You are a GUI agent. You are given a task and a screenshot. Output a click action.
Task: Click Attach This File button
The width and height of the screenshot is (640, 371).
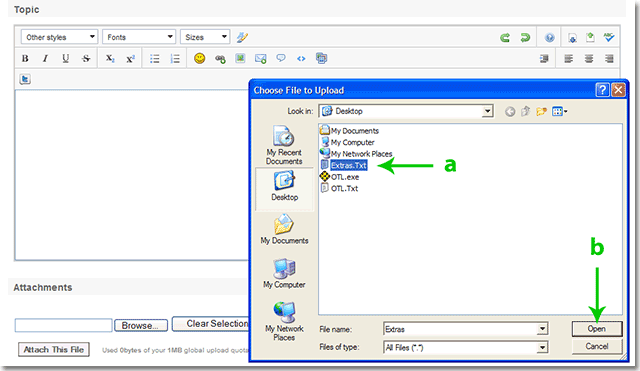coord(53,349)
